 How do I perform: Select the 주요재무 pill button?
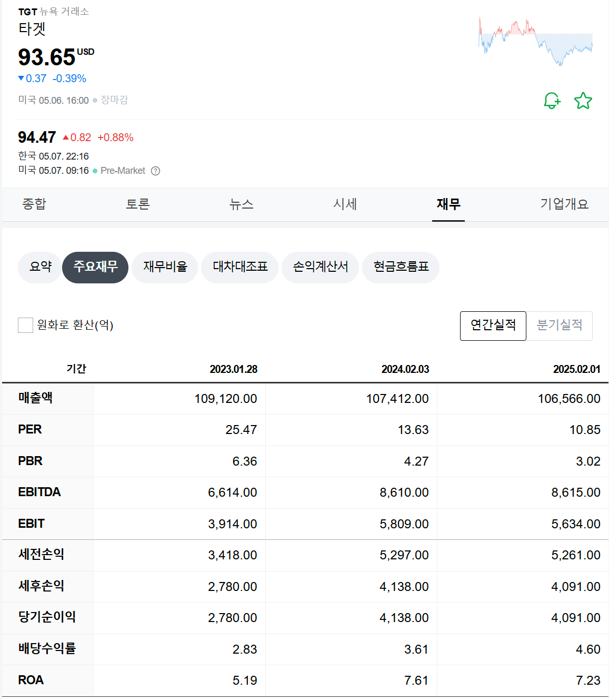95,267
